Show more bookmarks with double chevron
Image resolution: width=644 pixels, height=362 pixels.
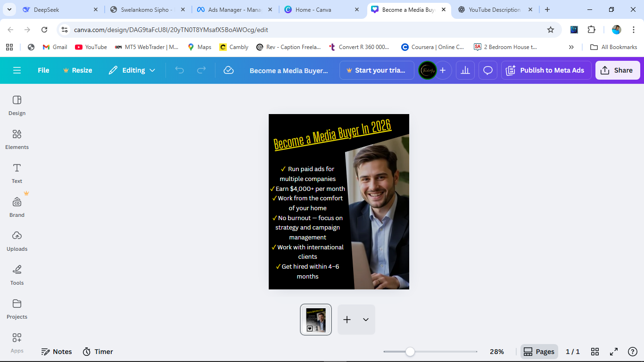click(571, 47)
